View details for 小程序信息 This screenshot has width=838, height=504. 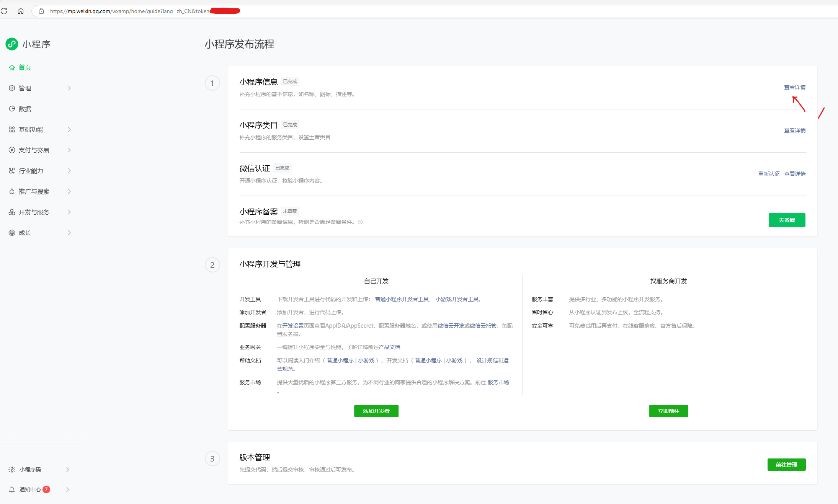(795, 87)
